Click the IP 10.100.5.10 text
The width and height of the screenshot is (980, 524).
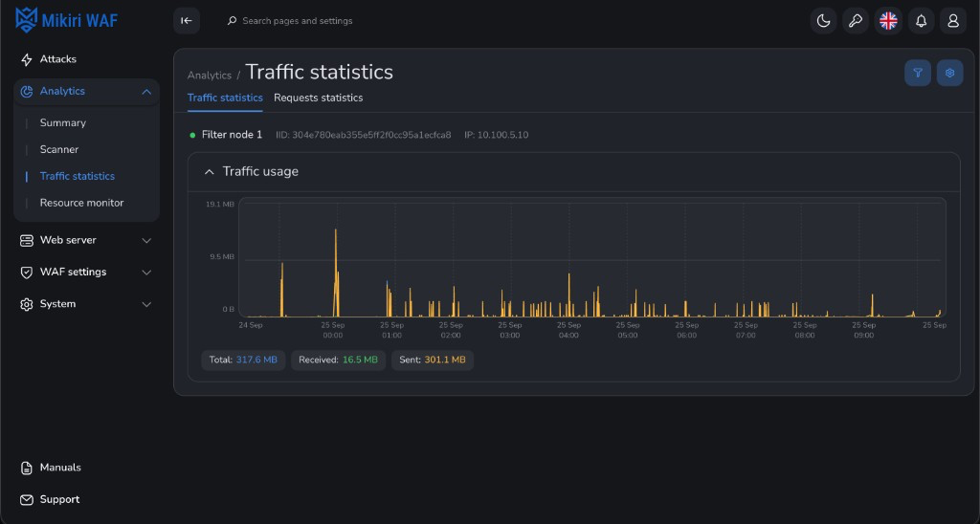(x=497, y=135)
